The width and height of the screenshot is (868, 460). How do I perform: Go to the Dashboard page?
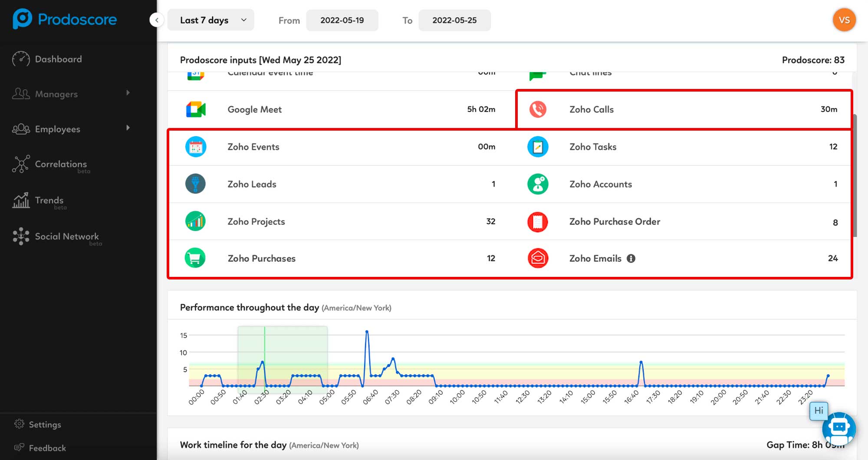[58, 59]
